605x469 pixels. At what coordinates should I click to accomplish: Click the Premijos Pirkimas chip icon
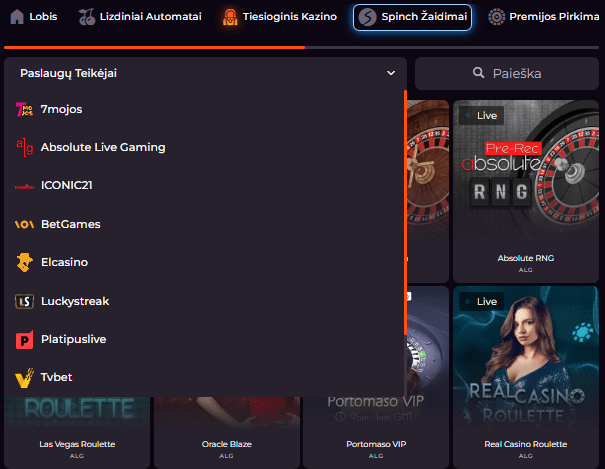496,17
